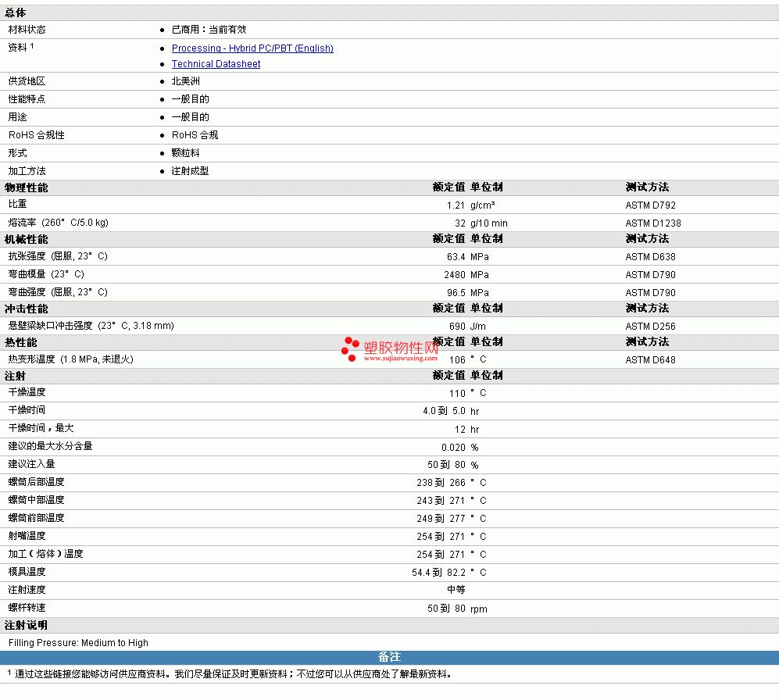779x700 pixels.
Task: Select mold temperature 54.4到 82.2
Action: click(438, 573)
